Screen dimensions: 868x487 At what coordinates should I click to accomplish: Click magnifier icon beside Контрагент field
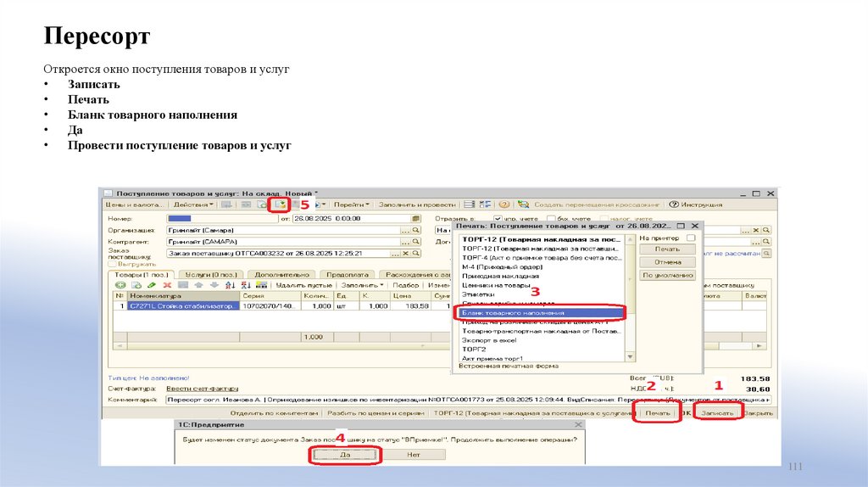click(x=416, y=242)
